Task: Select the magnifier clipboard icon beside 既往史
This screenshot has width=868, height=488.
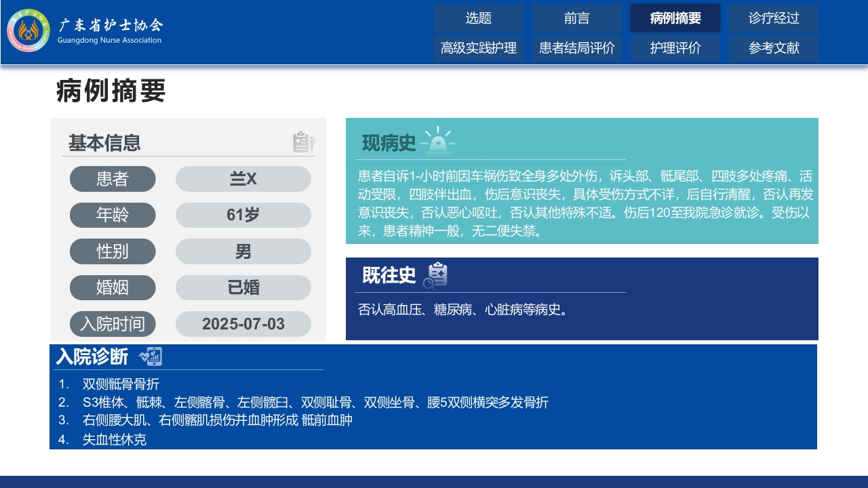Action: click(x=437, y=274)
